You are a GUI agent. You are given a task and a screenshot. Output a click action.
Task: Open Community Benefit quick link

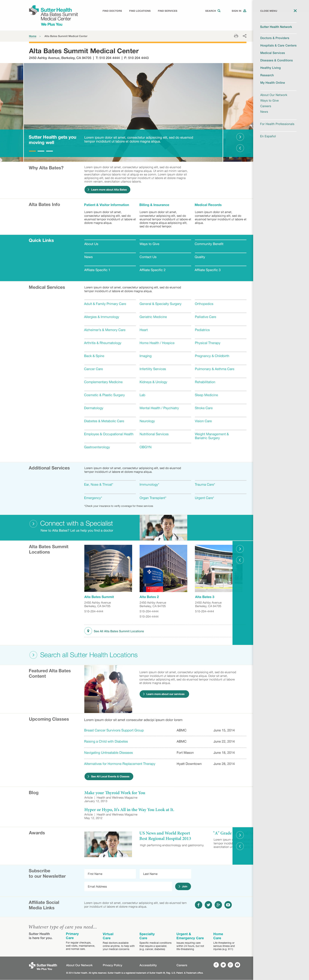209,244
